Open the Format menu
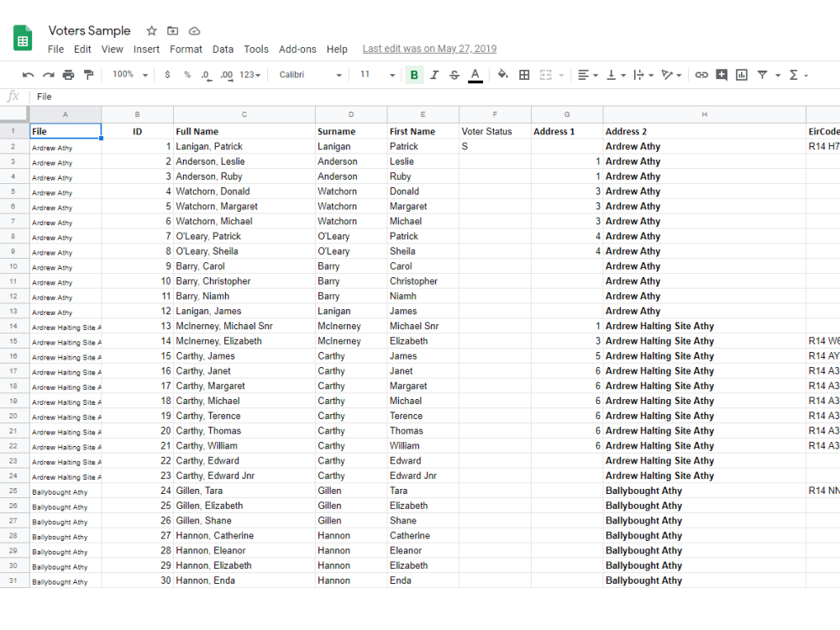840x630 pixels. click(x=186, y=50)
